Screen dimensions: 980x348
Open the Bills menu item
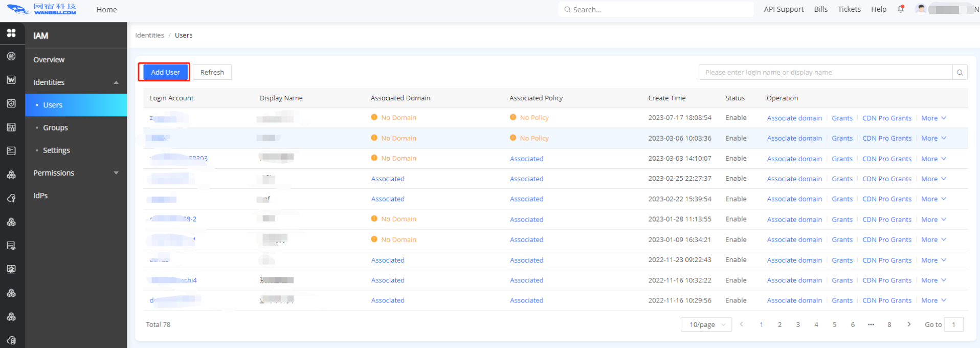click(820, 9)
